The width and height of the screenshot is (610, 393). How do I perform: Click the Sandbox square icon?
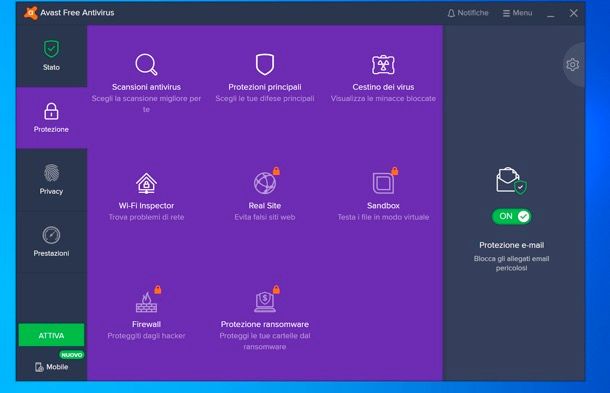[383, 183]
